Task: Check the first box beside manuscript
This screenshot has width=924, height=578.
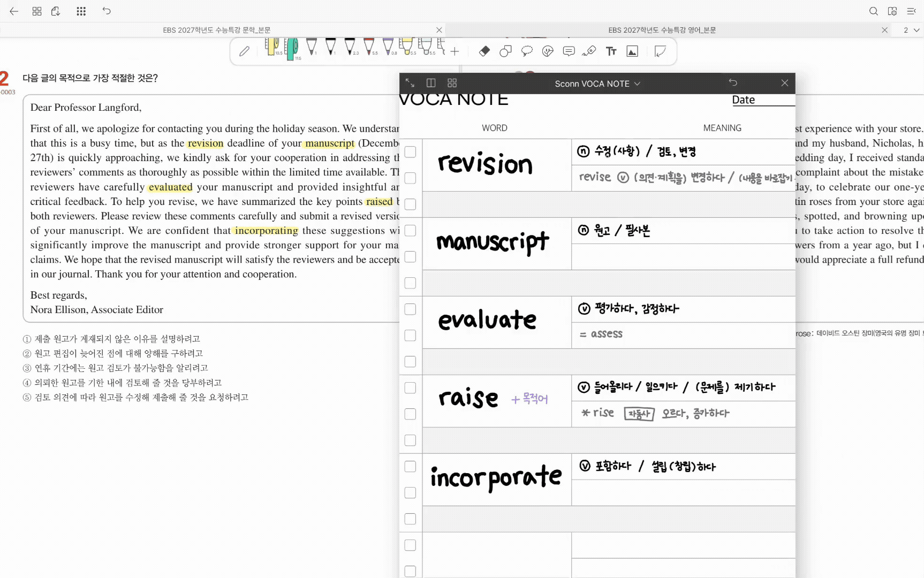Action: pos(411,231)
